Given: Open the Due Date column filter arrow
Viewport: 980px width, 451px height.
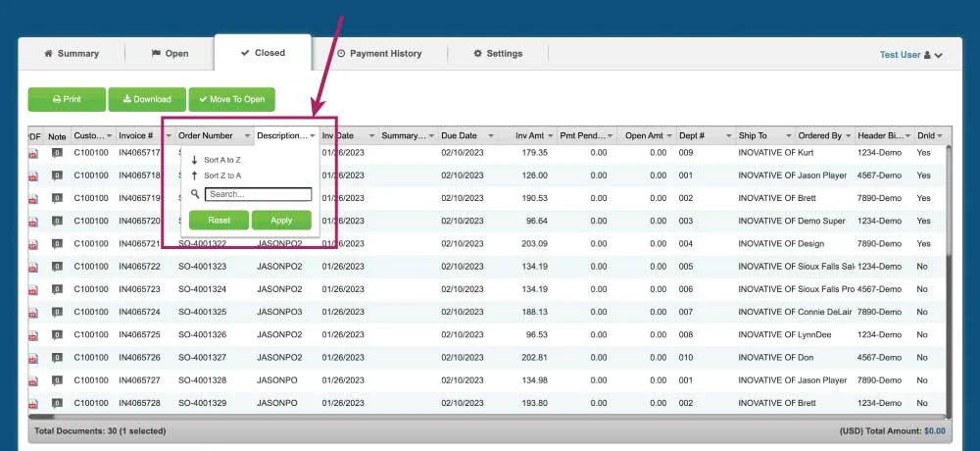Looking at the screenshot, I should coord(491,135).
